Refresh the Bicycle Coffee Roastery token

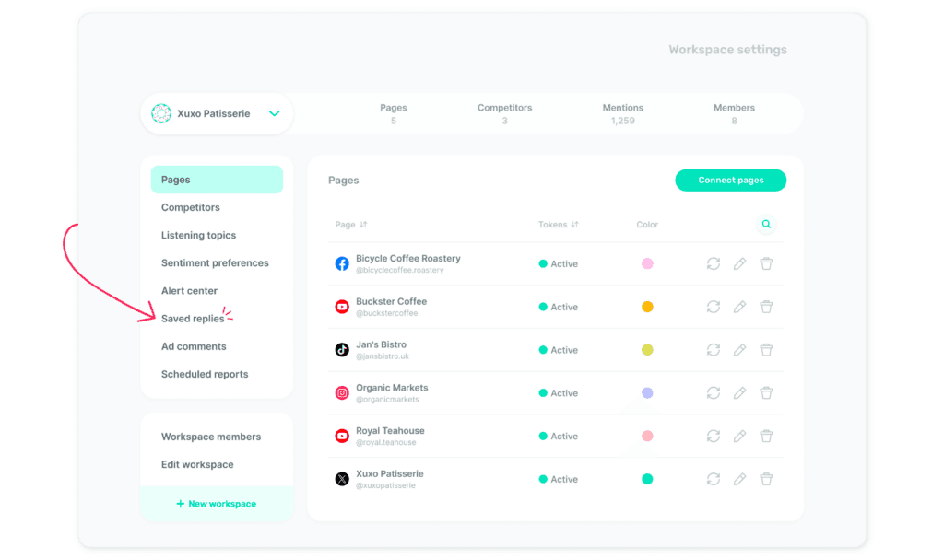pos(714,263)
